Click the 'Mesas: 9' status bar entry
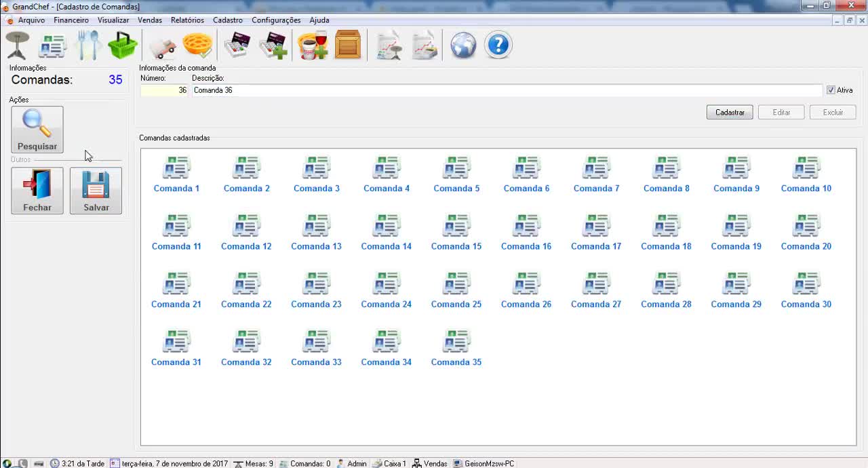The image size is (868, 468). [x=254, y=464]
